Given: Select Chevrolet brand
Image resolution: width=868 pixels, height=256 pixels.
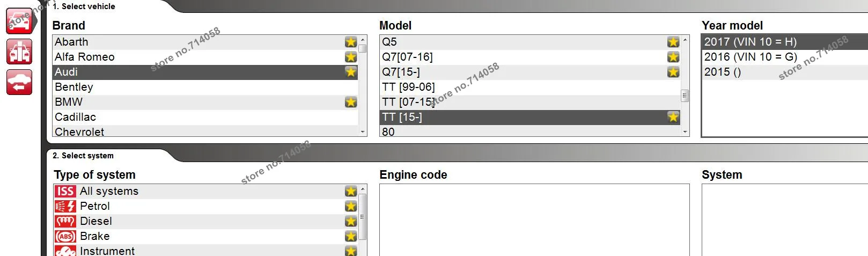Looking at the screenshot, I should (205, 131).
